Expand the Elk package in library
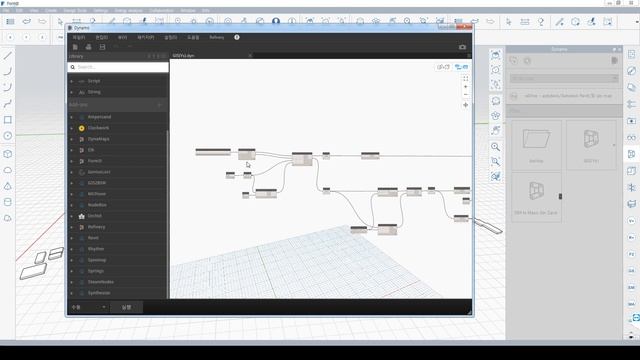Screen dimensions: 640x360 [x=72, y=150]
